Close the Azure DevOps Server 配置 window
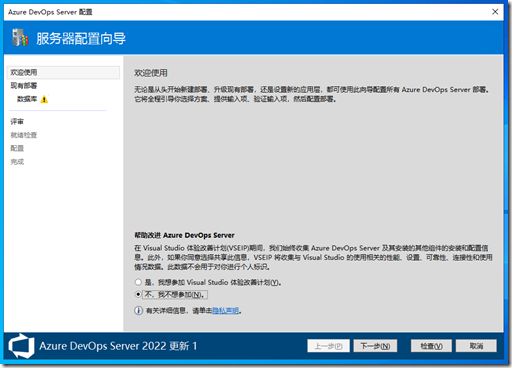The image size is (512, 368). tap(495, 12)
